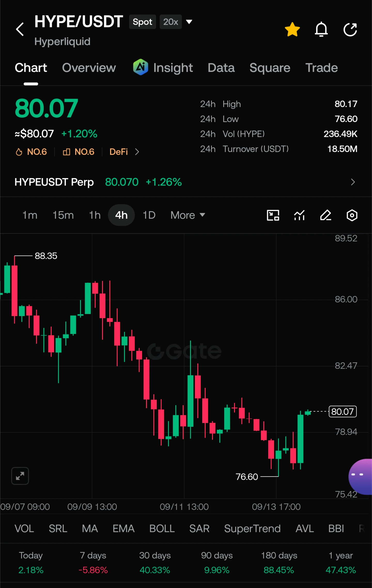
Task: Toggle the AVL indicator
Action: pos(305,529)
